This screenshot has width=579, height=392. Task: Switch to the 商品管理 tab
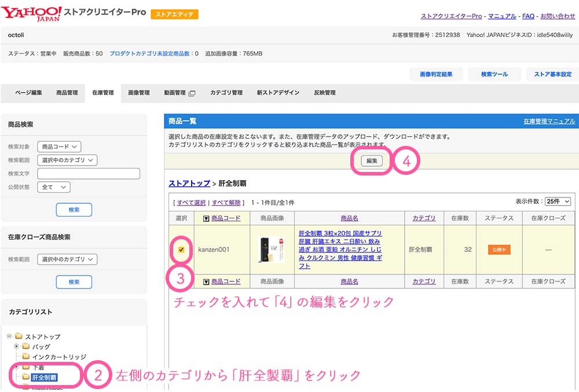[x=67, y=93]
